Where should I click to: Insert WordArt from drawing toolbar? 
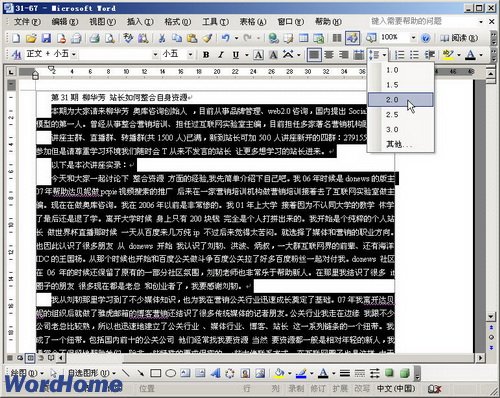click(215, 373)
